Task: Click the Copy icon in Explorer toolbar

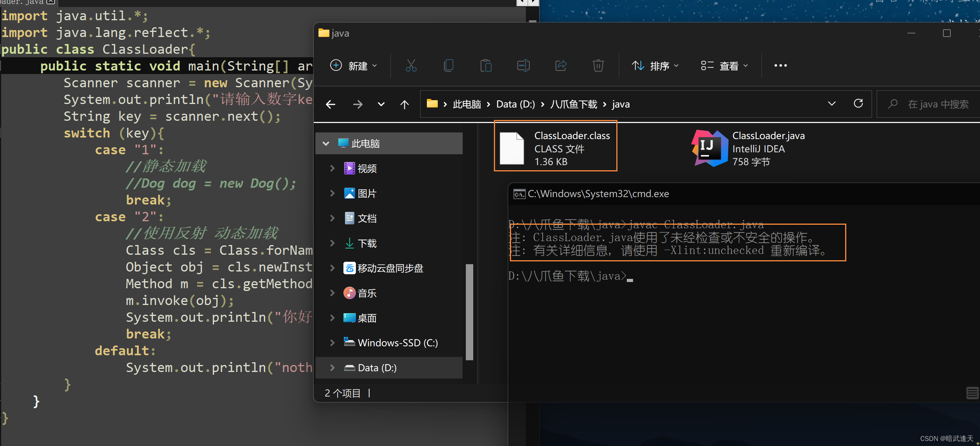Action: click(448, 65)
